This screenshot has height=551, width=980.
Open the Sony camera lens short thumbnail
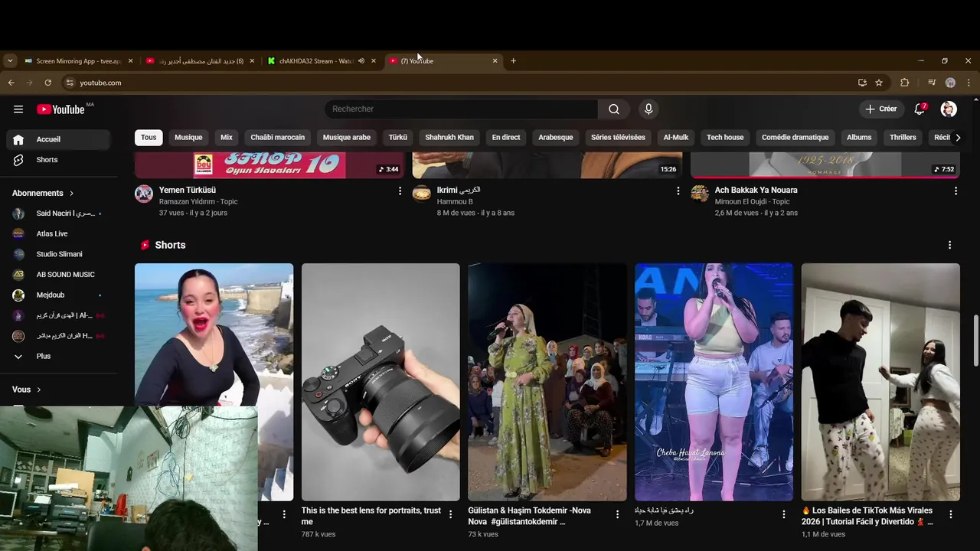point(381,382)
